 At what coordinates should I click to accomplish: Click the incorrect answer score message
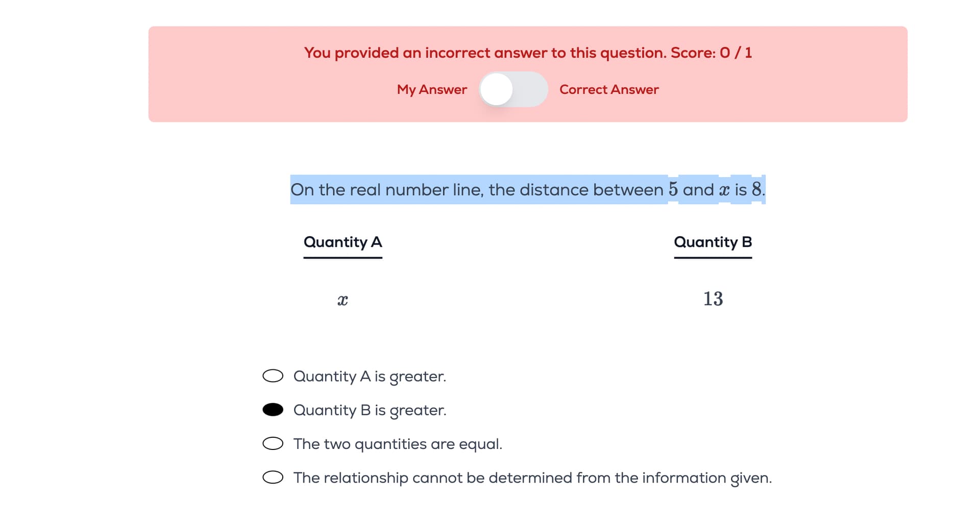(x=528, y=53)
